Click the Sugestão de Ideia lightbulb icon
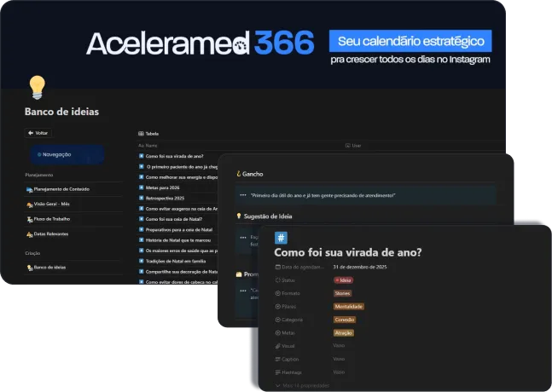The height and width of the screenshot is (392, 552). click(239, 216)
